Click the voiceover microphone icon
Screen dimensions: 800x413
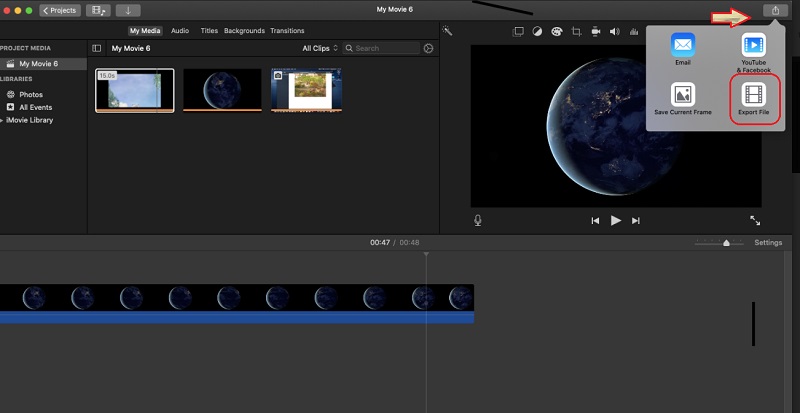coord(478,221)
